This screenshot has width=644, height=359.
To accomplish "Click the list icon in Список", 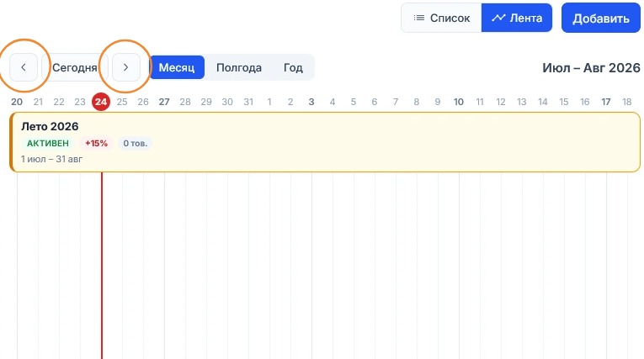I will (x=419, y=18).
